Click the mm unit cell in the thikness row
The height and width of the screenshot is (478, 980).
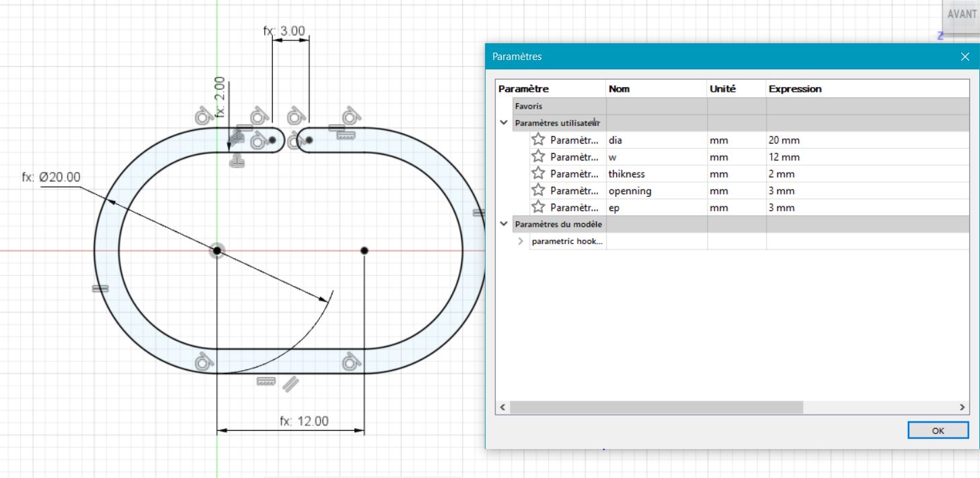click(737, 173)
